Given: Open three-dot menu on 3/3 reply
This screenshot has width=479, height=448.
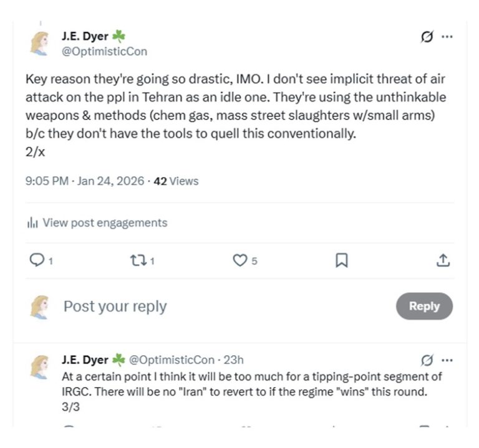Looking at the screenshot, I should click(x=447, y=360).
